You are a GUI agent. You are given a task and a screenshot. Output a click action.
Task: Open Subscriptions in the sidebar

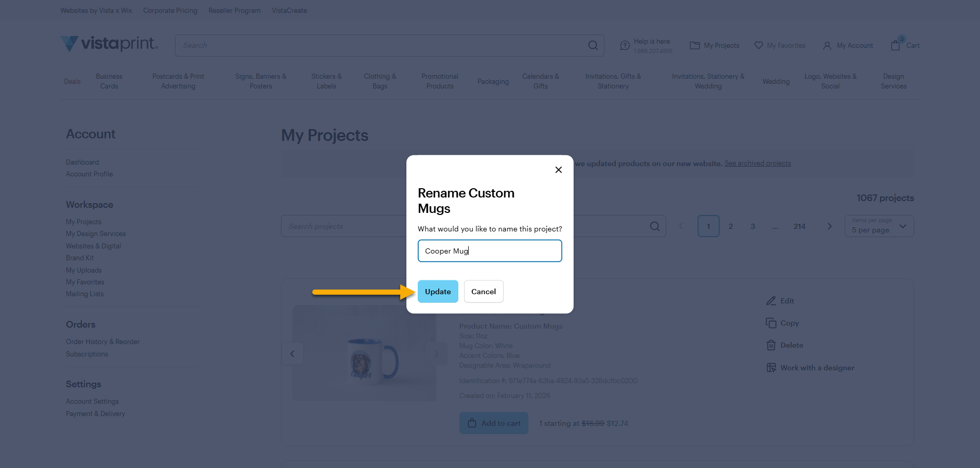click(87, 354)
